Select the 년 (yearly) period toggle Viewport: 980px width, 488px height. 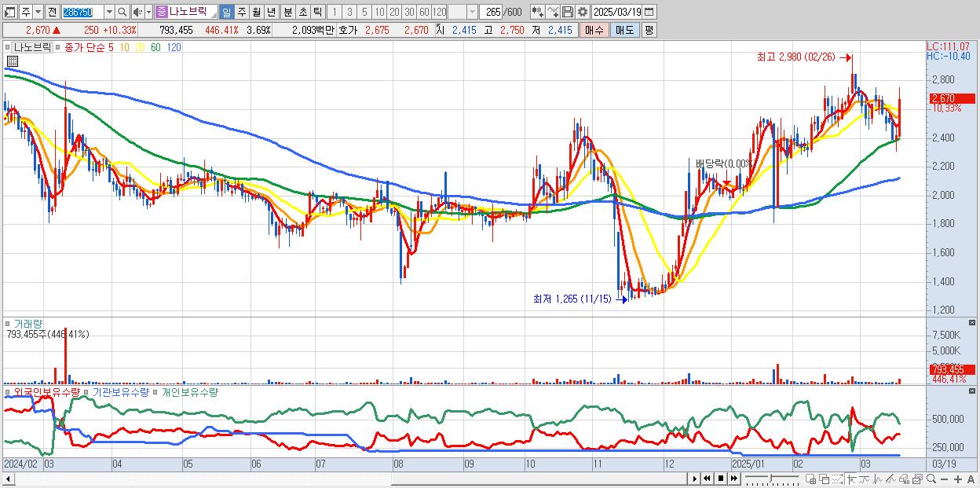point(271,12)
